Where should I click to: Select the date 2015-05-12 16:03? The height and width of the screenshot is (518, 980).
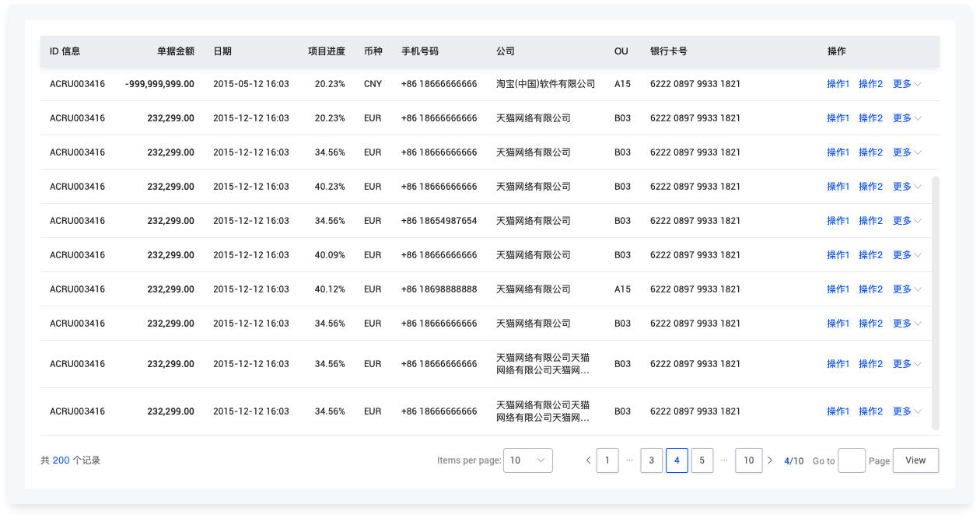point(251,84)
